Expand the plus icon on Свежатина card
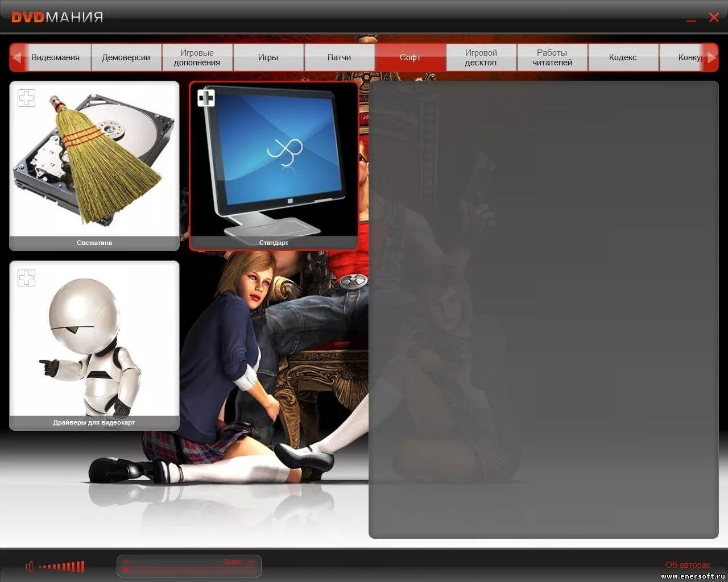This screenshot has width=728, height=582. [x=26, y=98]
